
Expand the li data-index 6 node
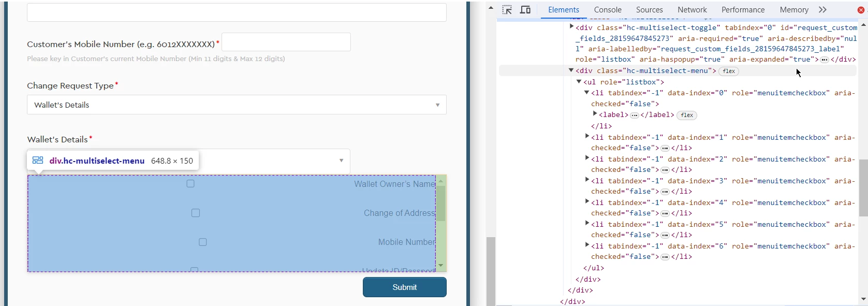(x=587, y=245)
